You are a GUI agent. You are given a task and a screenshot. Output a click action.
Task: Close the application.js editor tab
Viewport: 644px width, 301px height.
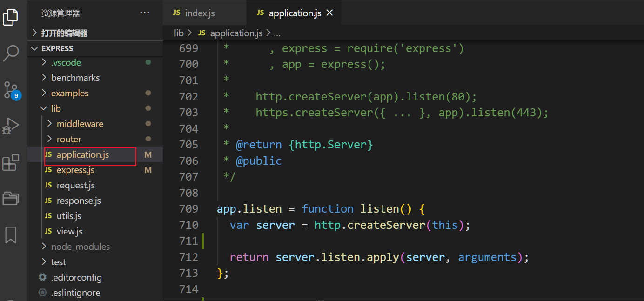[x=330, y=13]
